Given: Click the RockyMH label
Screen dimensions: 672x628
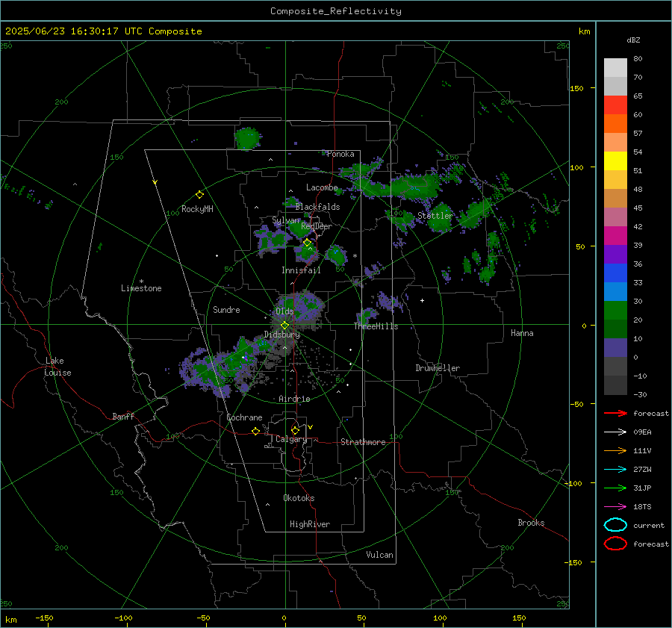Looking at the screenshot, I should tap(197, 209).
